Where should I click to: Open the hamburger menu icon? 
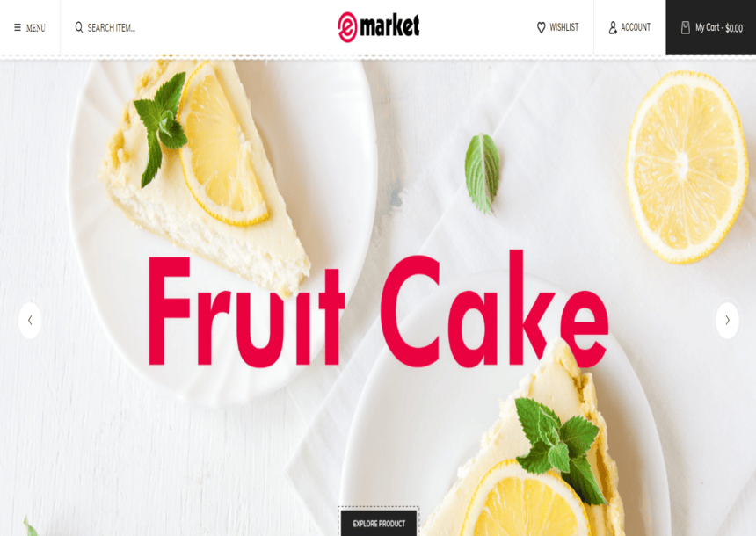point(18,28)
